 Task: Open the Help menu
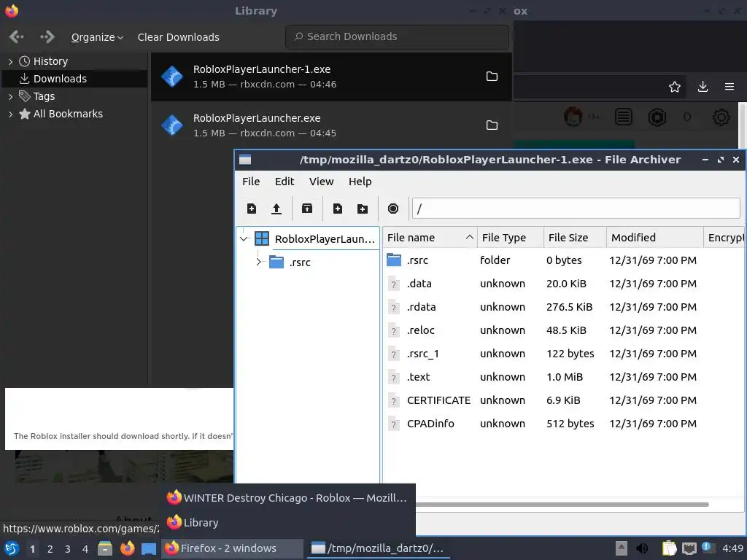pyautogui.click(x=360, y=182)
